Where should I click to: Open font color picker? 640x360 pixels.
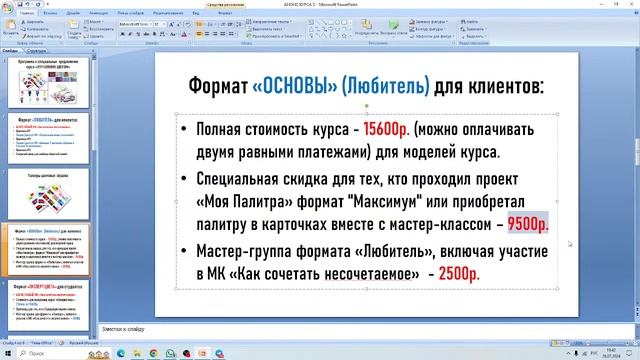point(185,34)
